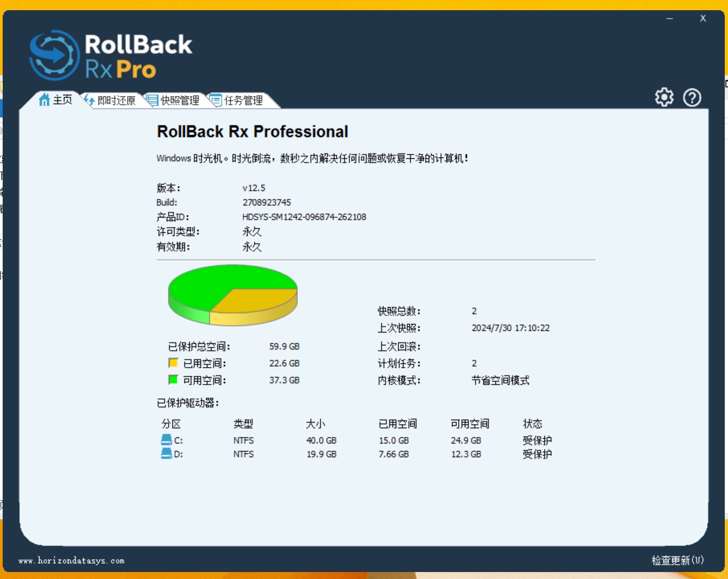This screenshot has width=728, height=579.
Task: Click the 状态 column header
Action: point(532,424)
